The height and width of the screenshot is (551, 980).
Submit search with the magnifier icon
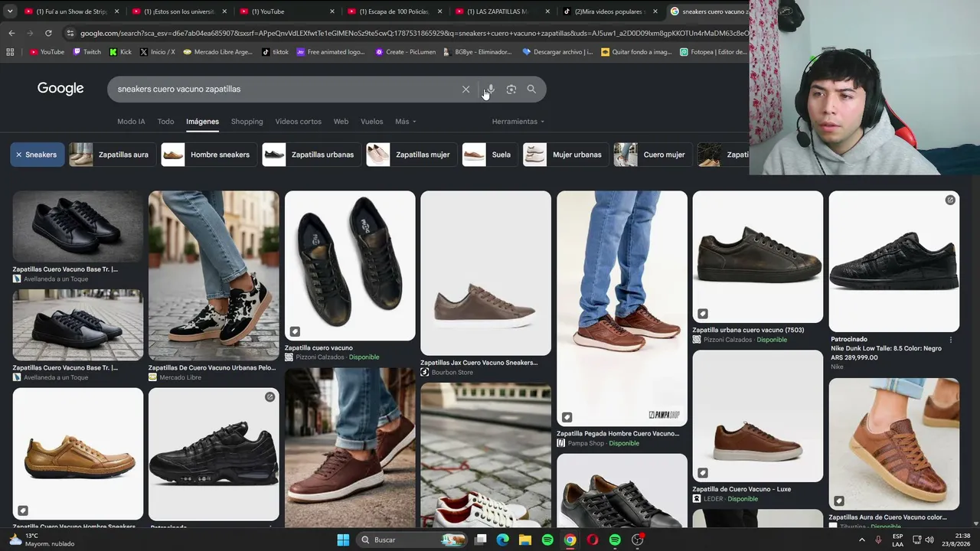pos(531,90)
